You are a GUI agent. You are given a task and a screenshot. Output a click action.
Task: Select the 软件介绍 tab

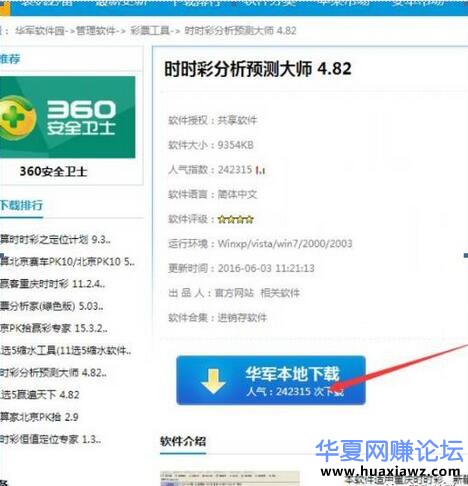click(x=183, y=441)
